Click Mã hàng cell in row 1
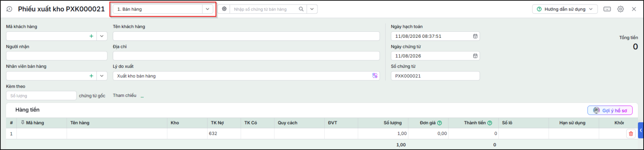644x150 pixels. 41,134
